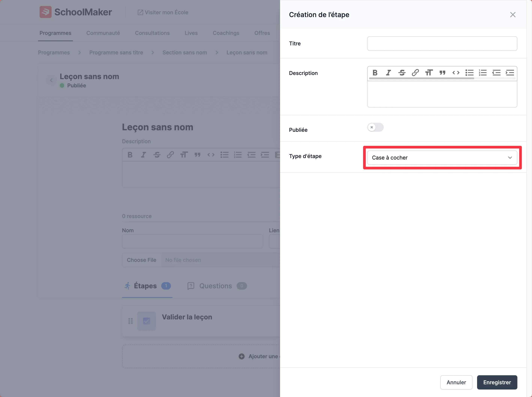Add bullet list in step description toolbar
The width and height of the screenshot is (532, 397).
tap(469, 73)
